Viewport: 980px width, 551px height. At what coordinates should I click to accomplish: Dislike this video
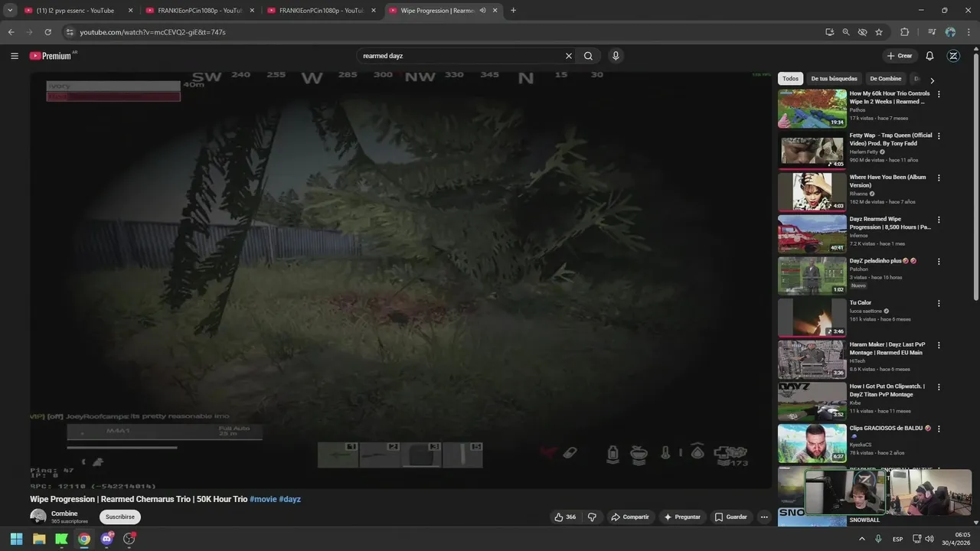pyautogui.click(x=592, y=517)
